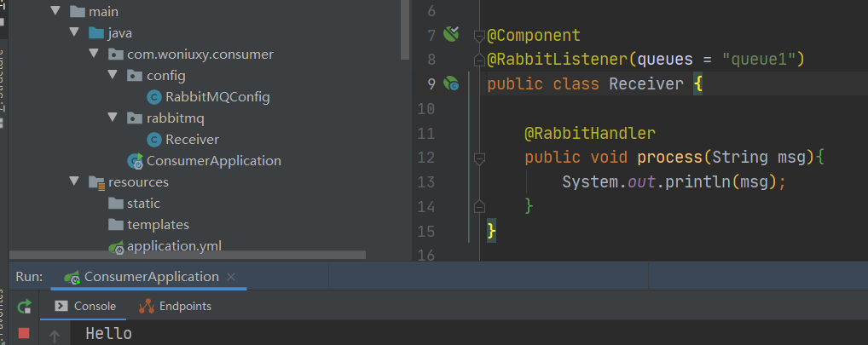This screenshot has height=345, width=868.
Task: Select the templates folder
Action: [x=158, y=225]
